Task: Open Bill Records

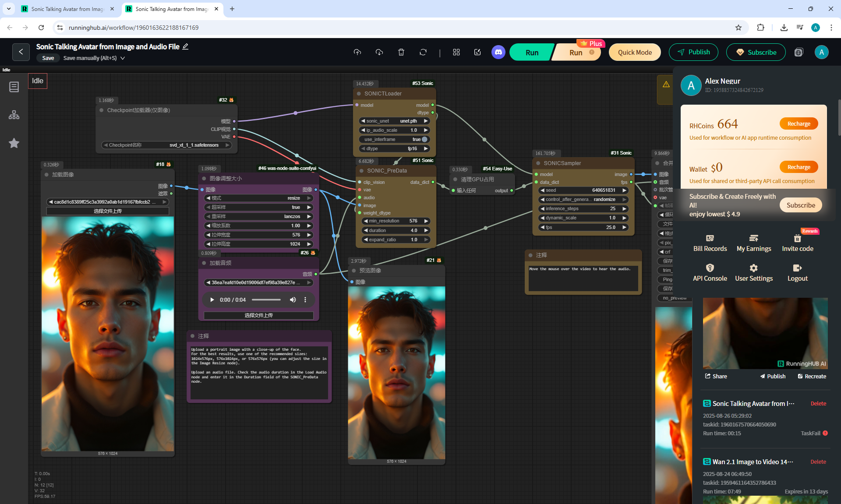Action: 710,243
